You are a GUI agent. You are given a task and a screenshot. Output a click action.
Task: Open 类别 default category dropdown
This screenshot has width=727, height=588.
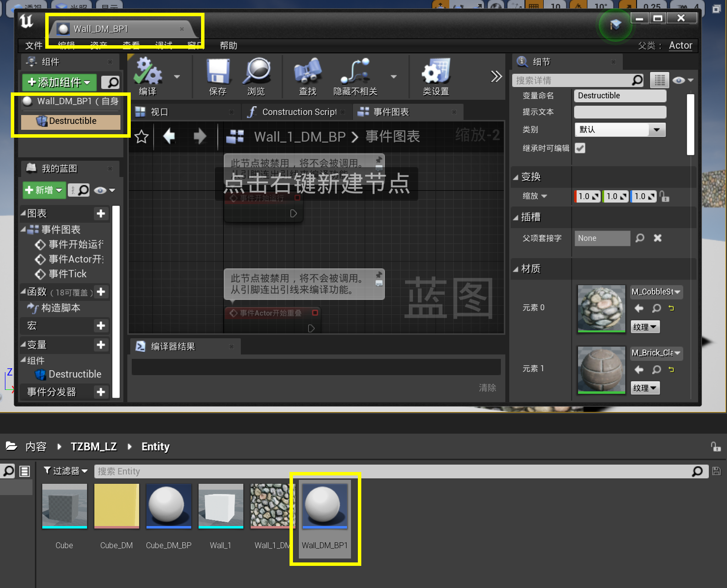[620, 129]
